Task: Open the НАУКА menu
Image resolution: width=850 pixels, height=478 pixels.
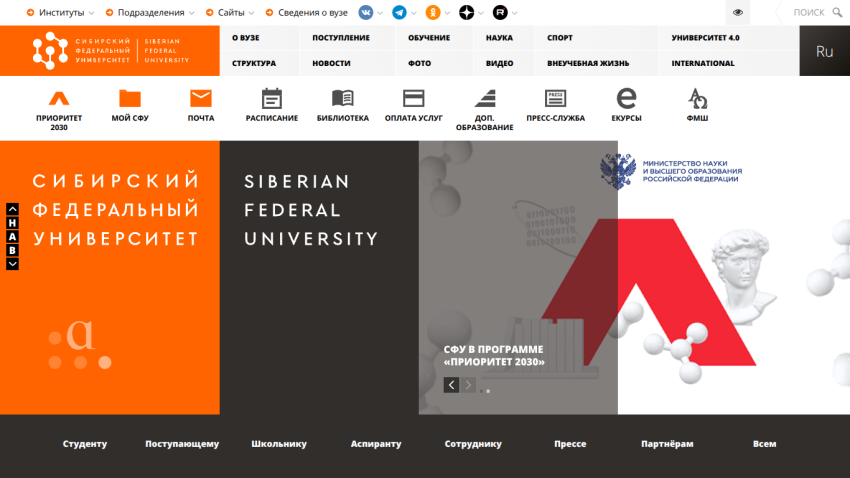Action: point(499,38)
